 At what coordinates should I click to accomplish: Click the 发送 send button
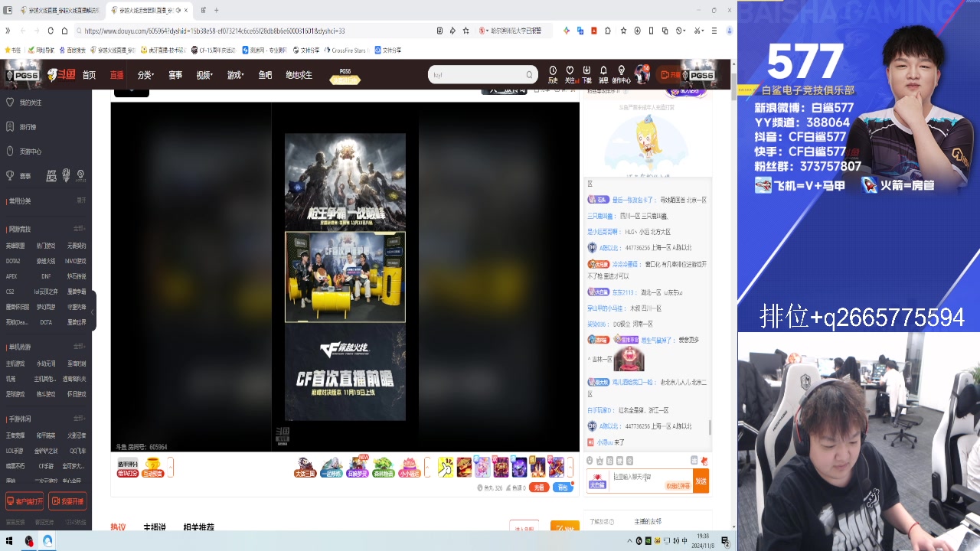click(x=701, y=481)
